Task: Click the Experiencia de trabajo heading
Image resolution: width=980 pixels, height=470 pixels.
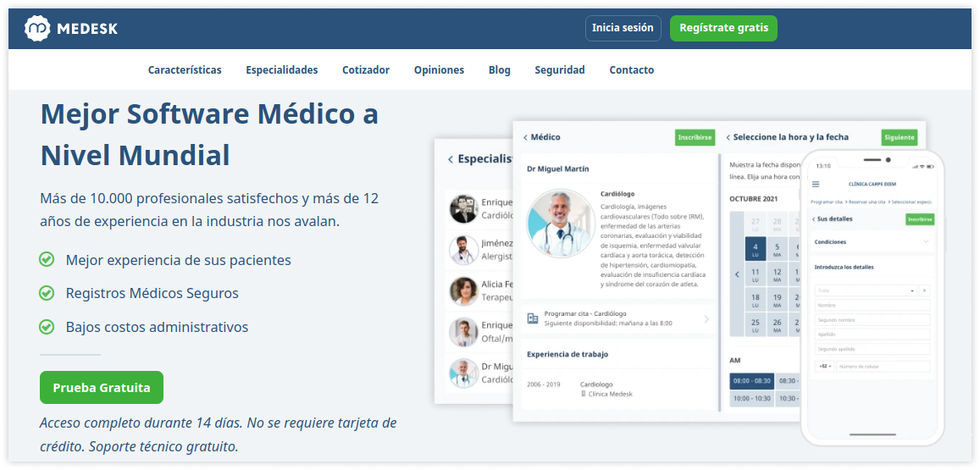Action: (x=568, y=354)
